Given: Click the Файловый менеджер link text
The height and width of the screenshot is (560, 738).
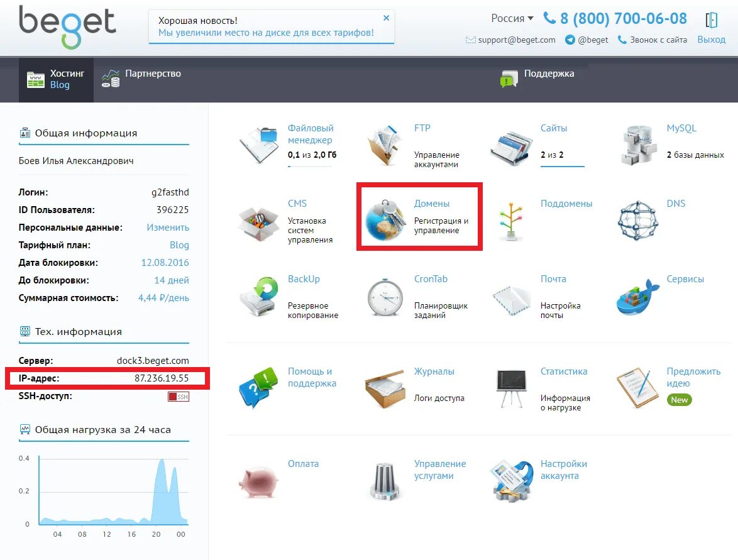Looking at the screenshot, I should point(311,134).
